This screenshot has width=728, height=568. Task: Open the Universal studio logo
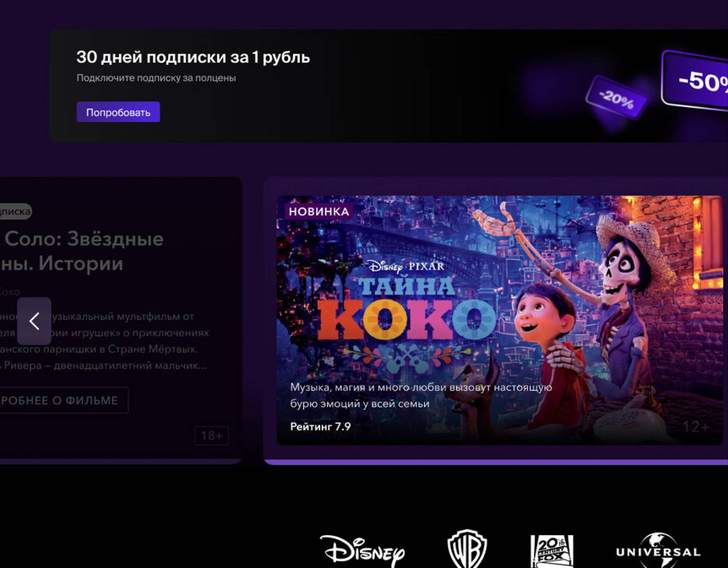[x=658, y=550]
